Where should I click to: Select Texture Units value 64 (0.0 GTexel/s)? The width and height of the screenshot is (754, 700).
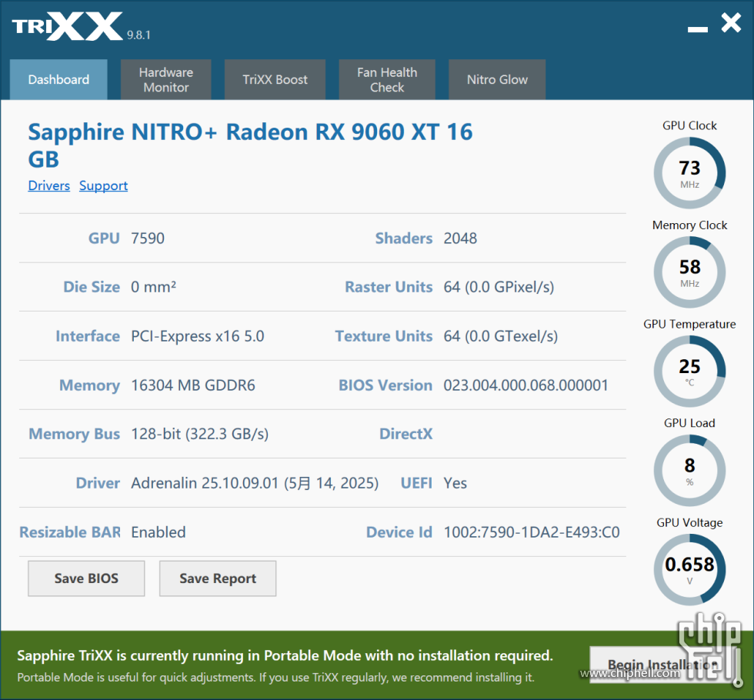click(501, 336)
